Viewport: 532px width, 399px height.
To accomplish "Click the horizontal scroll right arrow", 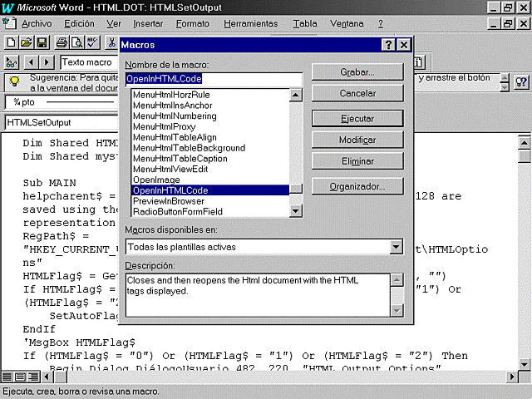I will click(512, 377).
